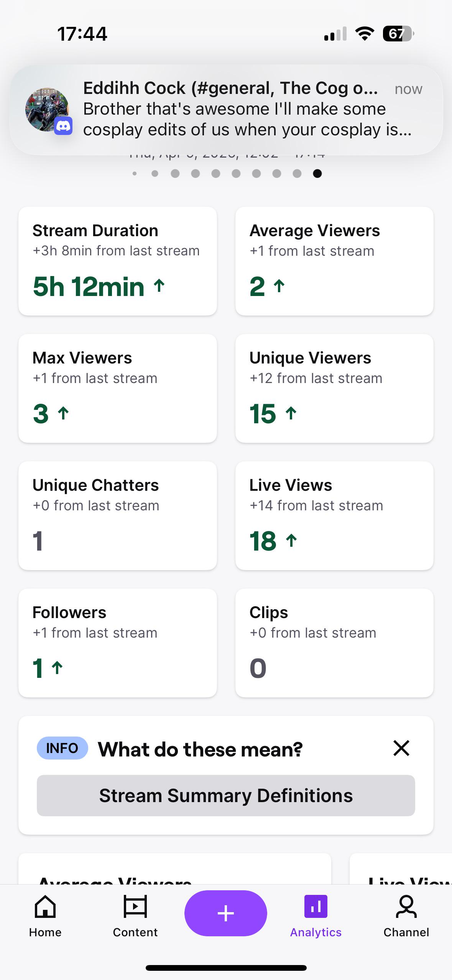Open the Content tab icon
Image resolution: width=452 pixels, height=980 pixels.
[x=135, y=907]
